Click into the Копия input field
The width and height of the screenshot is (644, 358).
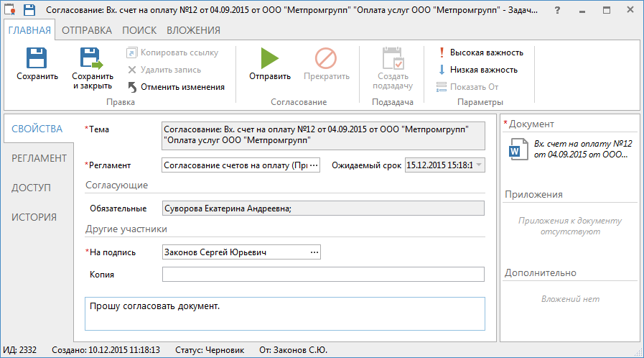pyautogui.click(x=323, y=275)
